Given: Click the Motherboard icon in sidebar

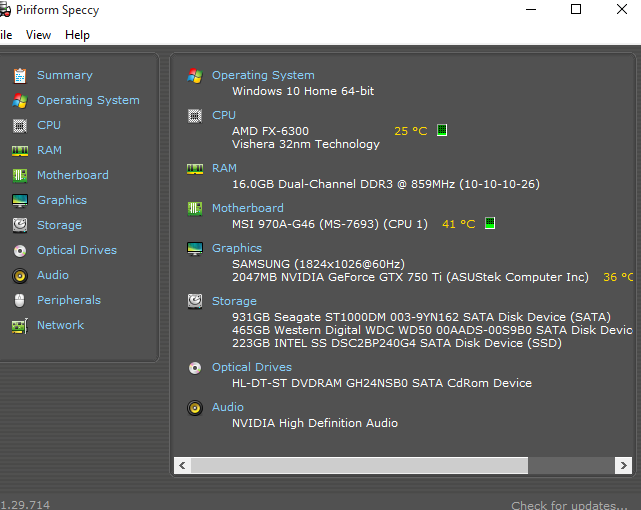Looking at the screenshot, I should (19, 175).
